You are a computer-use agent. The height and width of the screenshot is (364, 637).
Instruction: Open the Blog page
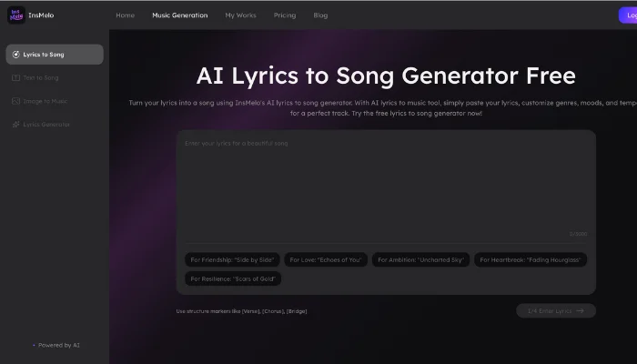coord(320,15)
